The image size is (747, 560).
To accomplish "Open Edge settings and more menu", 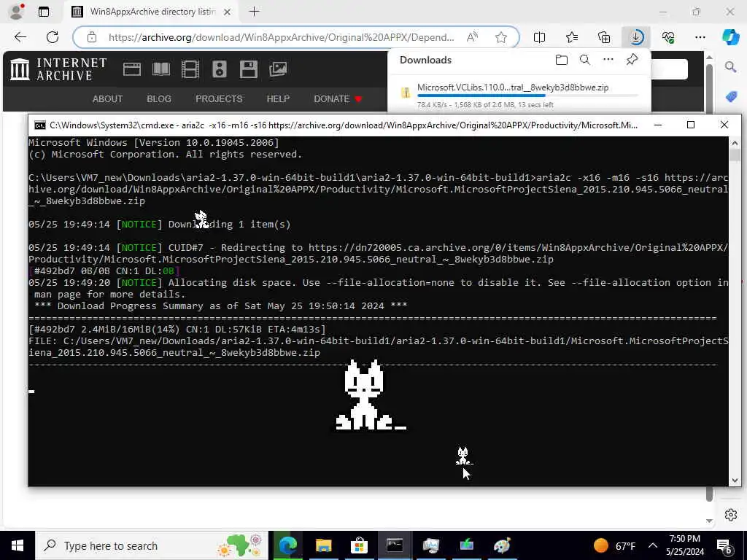I will pos(700,37).
